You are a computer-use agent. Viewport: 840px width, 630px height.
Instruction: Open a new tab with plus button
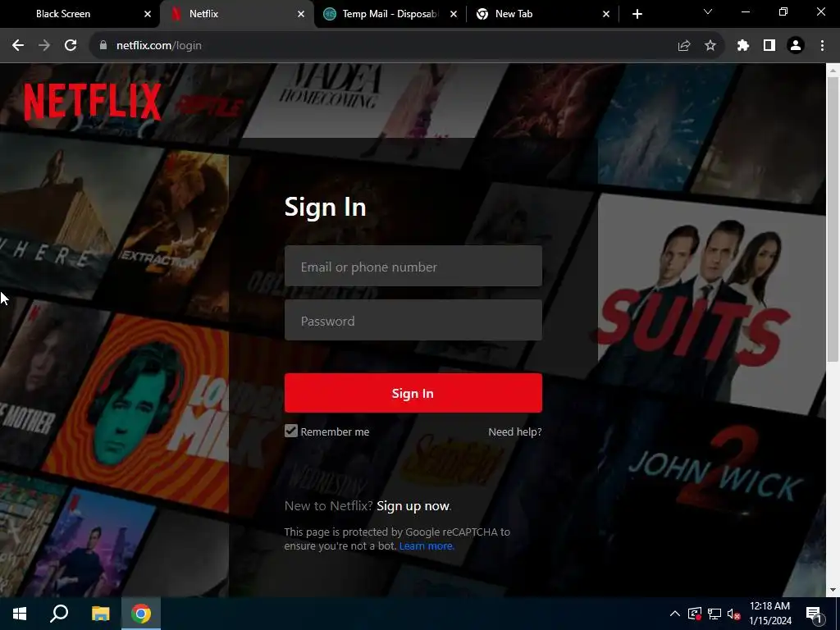[637, 14]
